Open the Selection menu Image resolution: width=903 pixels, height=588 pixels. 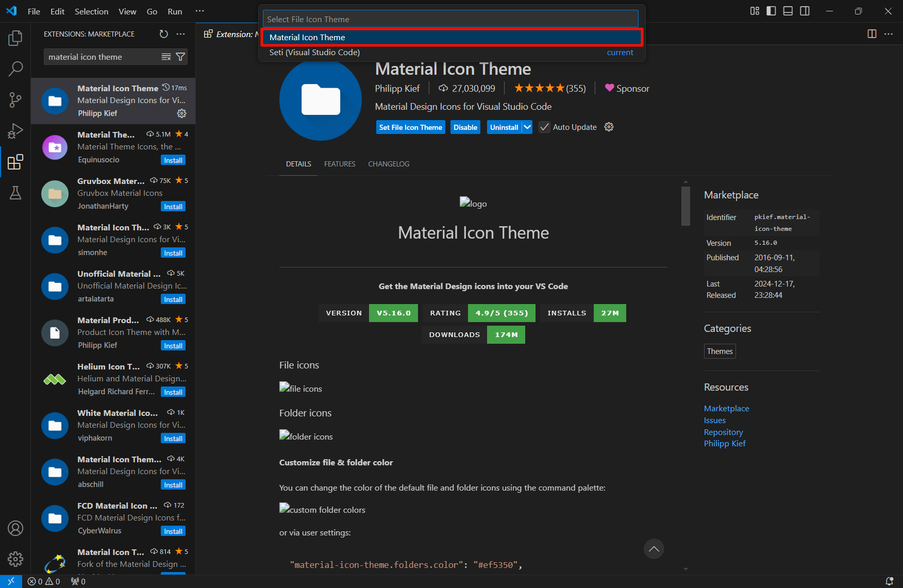(91, 11)
